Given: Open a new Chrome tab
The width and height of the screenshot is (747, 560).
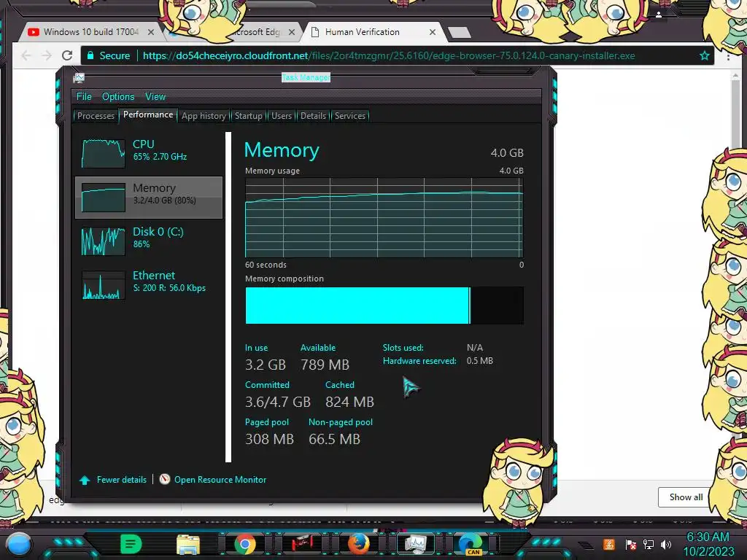Looking at the screenshot, I should click(460, 32).
